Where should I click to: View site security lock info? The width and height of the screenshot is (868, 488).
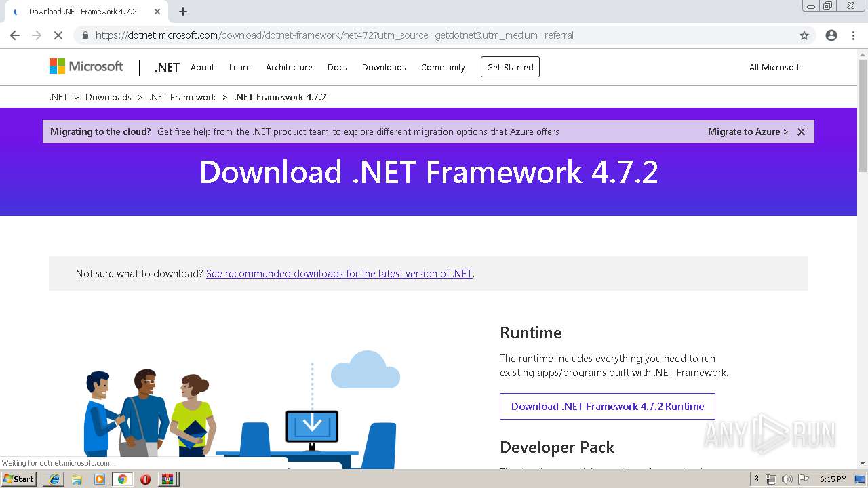click(85, 35)
